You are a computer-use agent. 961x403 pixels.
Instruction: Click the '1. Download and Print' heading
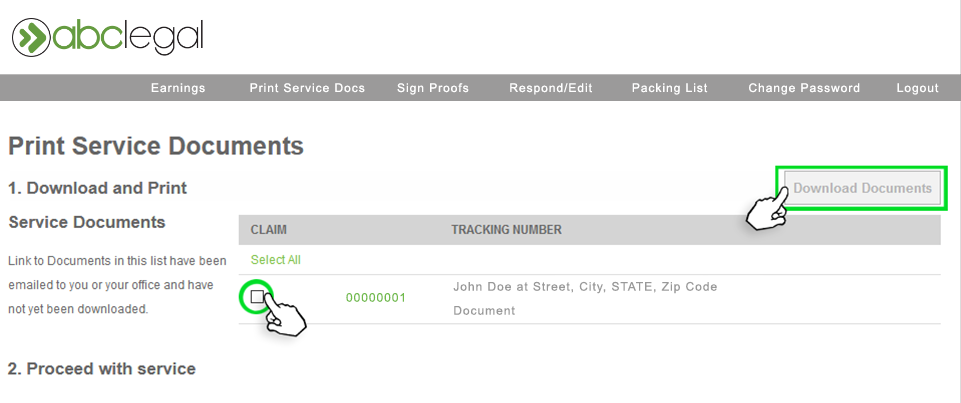pos(98,188)
